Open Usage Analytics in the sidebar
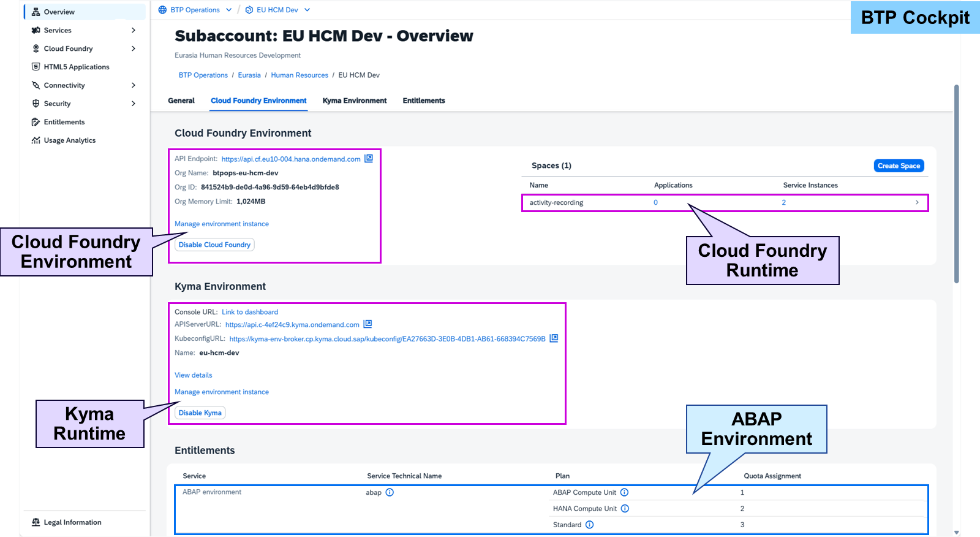Screen dimensions: 980x537 pyautogui.click(x=70, y=140)
